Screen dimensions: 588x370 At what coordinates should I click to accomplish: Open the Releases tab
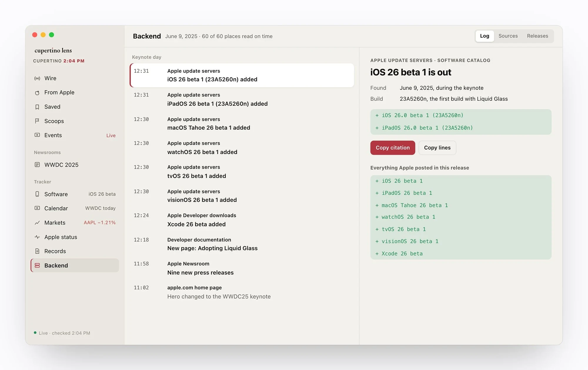(537, 36)
